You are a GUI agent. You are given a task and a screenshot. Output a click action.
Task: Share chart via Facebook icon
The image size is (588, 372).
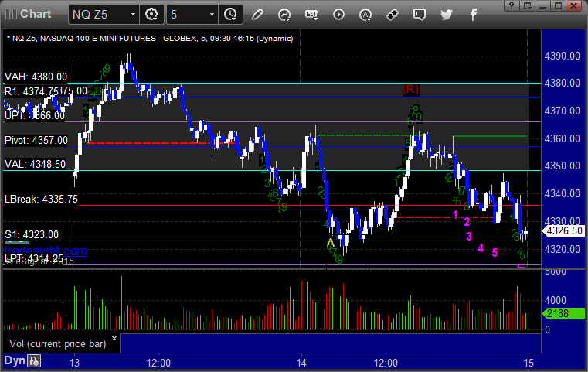pyautogui.click(x=474, y=15)
